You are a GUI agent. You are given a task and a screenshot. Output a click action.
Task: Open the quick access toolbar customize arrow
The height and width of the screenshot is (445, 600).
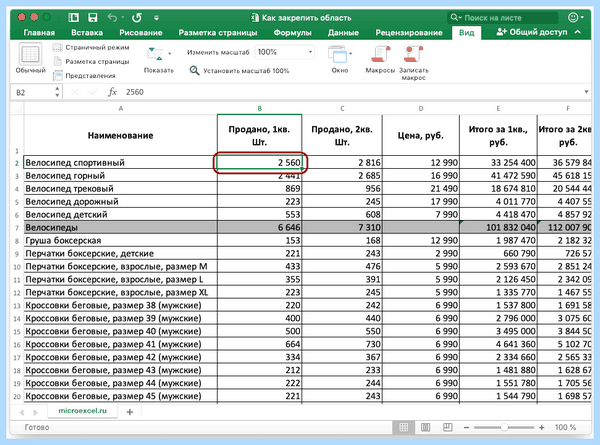click(x=156, y=18)
